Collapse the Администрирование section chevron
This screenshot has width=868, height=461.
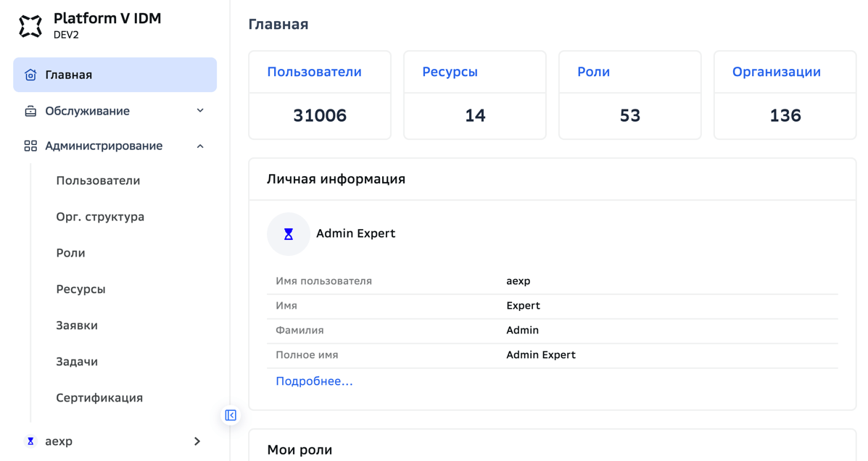click(200, 146)
